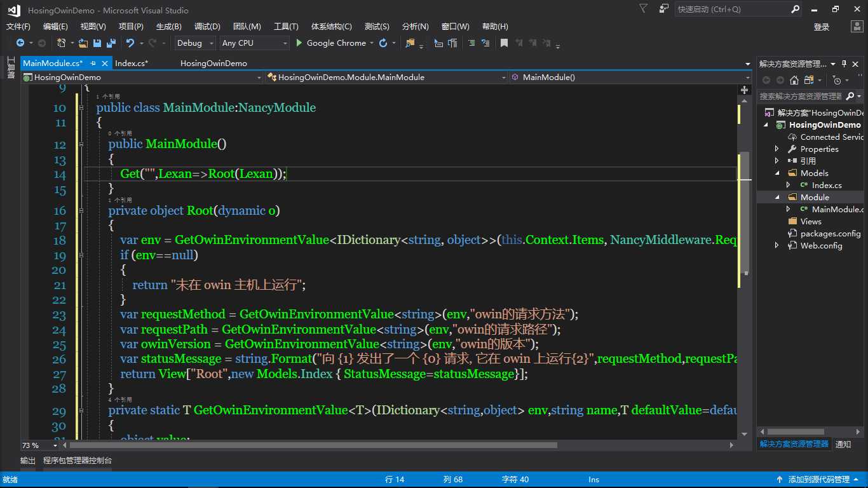Open the 帮助(H) menu

pyautogui.click(x=495, y=27)
